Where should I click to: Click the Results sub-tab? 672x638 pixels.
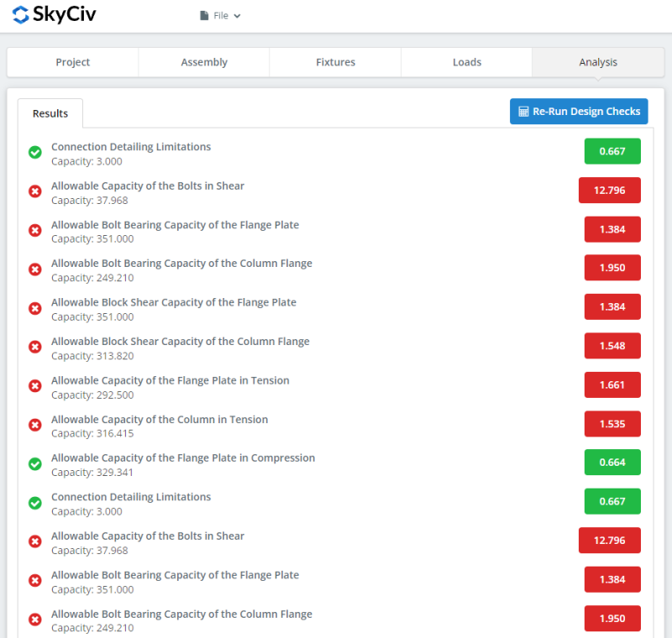[50, 113]
